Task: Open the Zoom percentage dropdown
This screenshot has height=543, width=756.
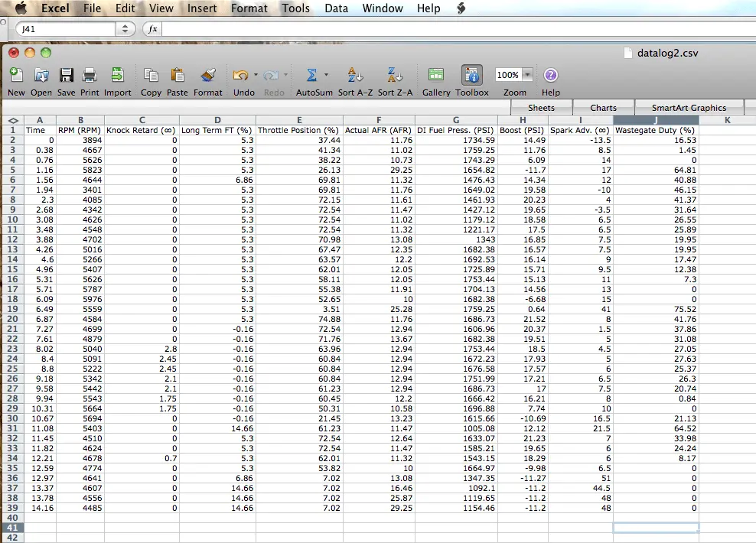Action: coord(527,75)
